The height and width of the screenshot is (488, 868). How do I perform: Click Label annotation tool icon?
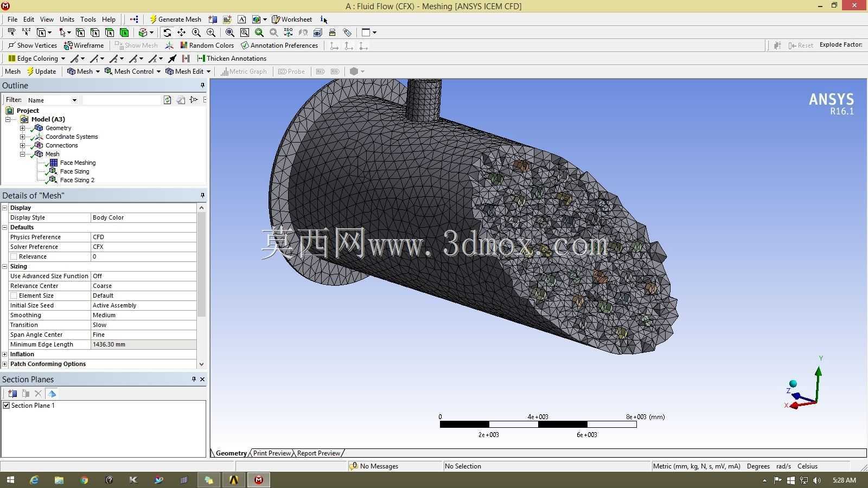[11, 33]
